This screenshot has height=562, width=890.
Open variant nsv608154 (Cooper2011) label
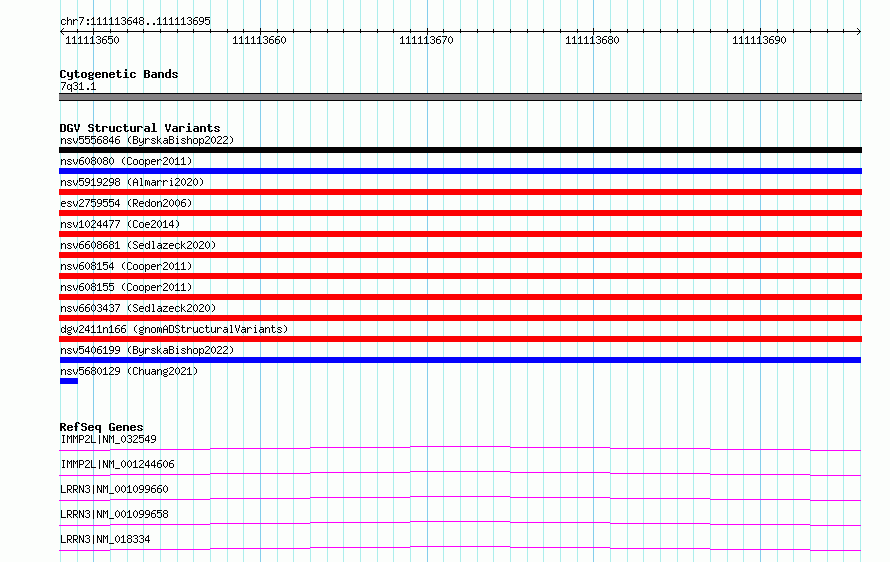point(126,266)
